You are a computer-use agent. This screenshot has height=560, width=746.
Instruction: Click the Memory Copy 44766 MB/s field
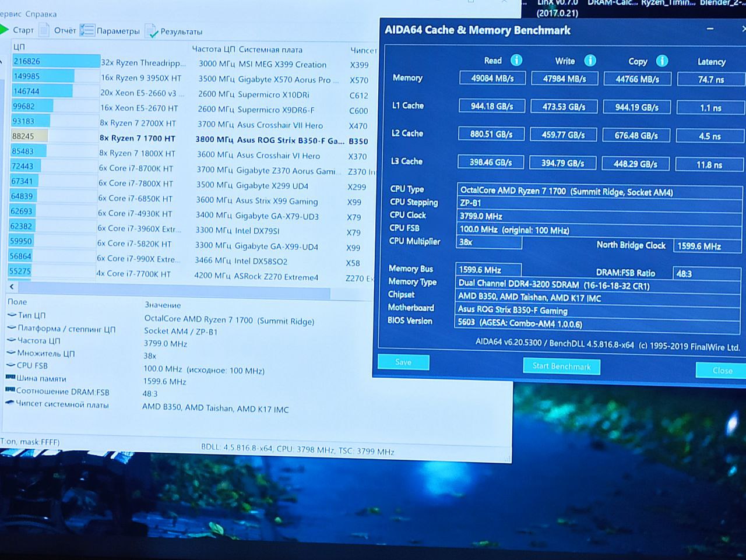point(637,79)
